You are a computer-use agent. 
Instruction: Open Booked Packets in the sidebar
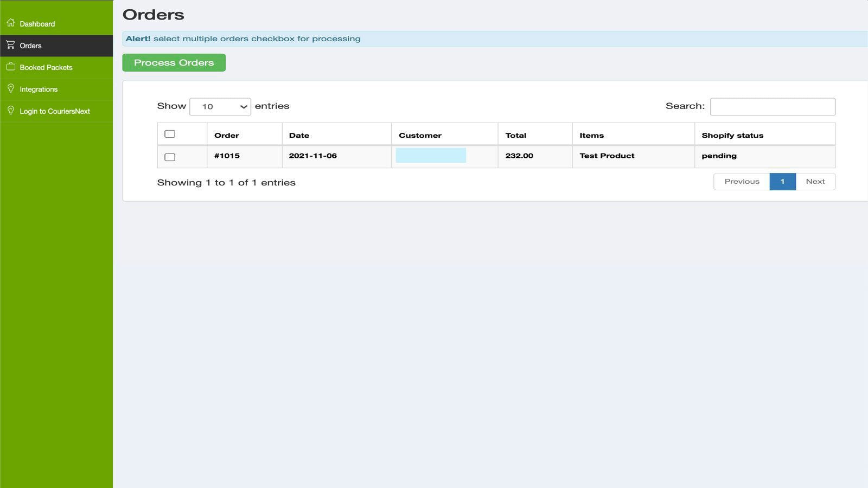[46, 68]
